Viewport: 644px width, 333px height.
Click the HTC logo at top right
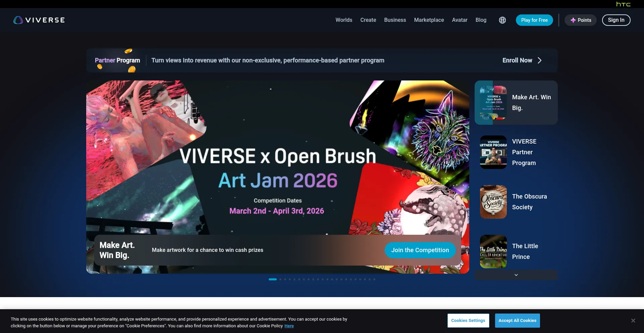623,4
